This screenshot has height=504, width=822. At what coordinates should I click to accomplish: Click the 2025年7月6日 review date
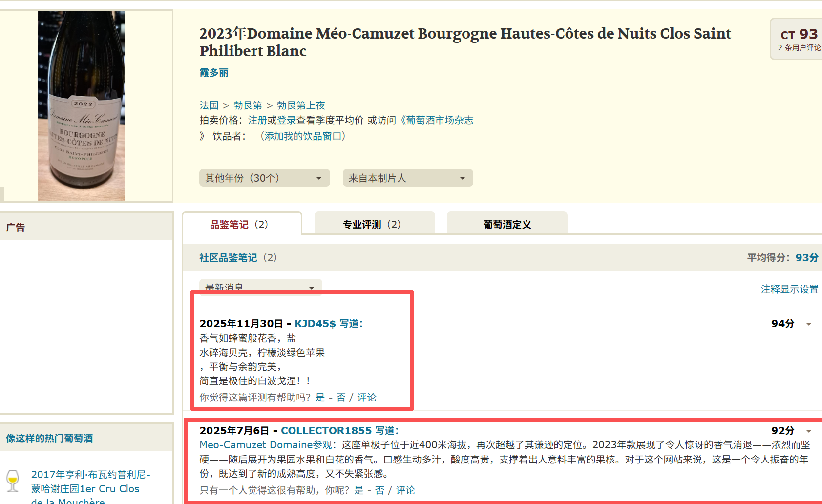[x=234, y=431]
